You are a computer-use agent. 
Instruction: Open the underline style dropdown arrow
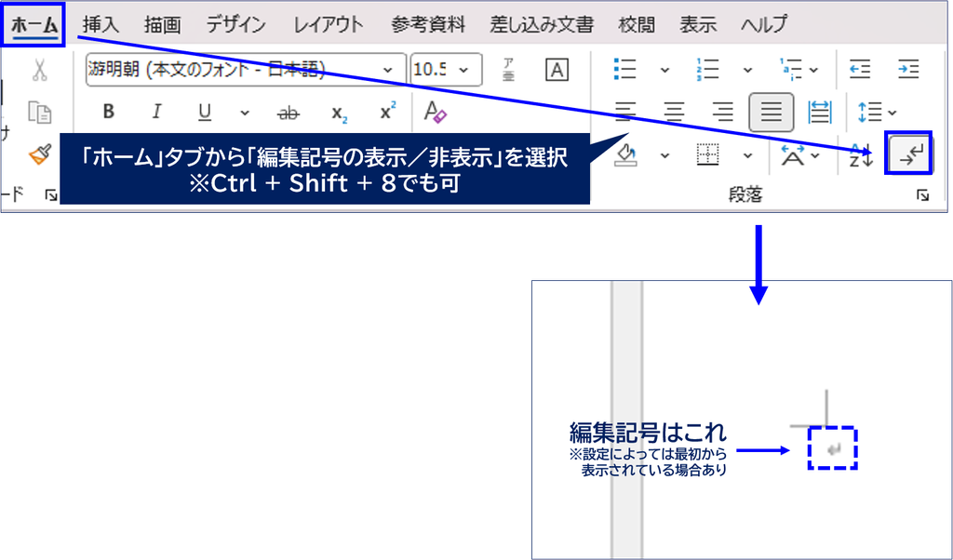point(245,113)
